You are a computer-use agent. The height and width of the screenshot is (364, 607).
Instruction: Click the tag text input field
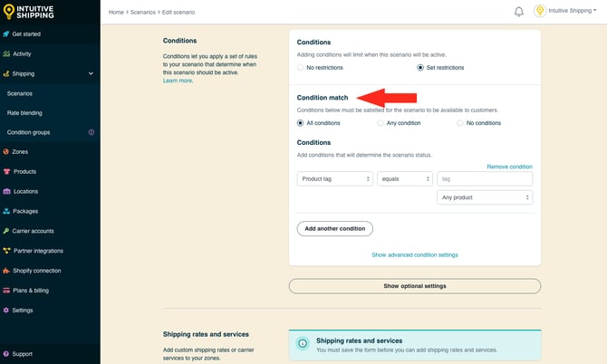click(x=484, y=179)
